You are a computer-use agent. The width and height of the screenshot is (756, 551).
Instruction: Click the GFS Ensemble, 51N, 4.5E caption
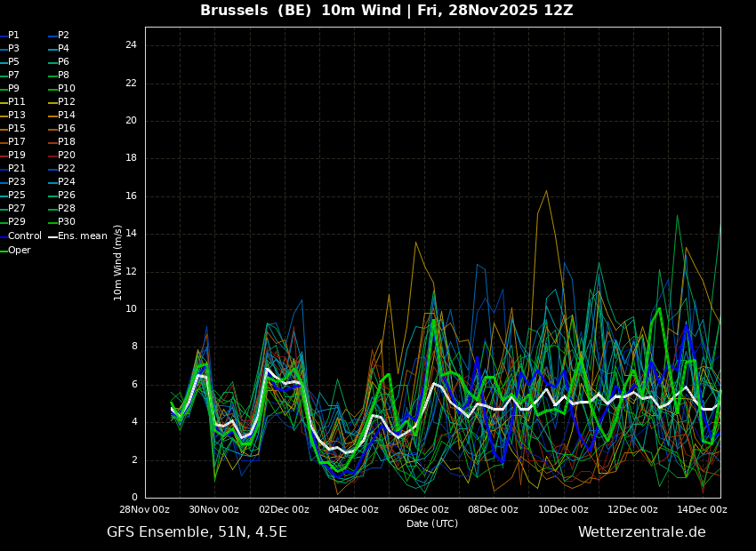(x=197, y=532)
